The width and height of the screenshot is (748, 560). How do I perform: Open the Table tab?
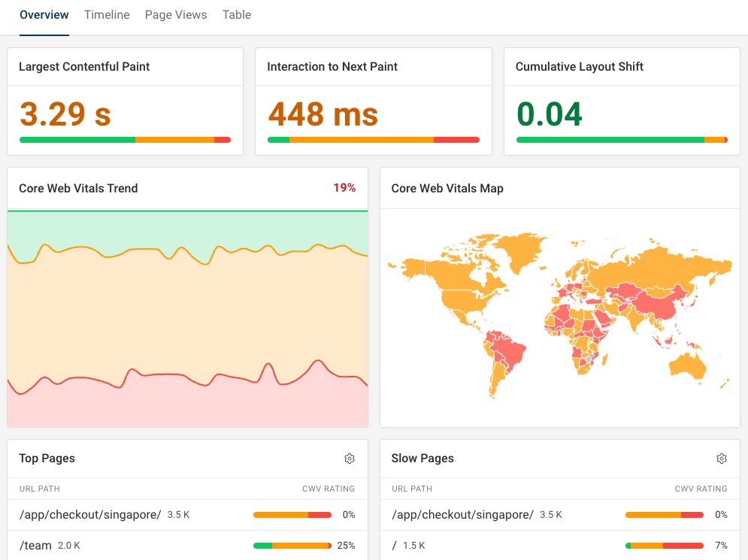[x=236, y=14]
